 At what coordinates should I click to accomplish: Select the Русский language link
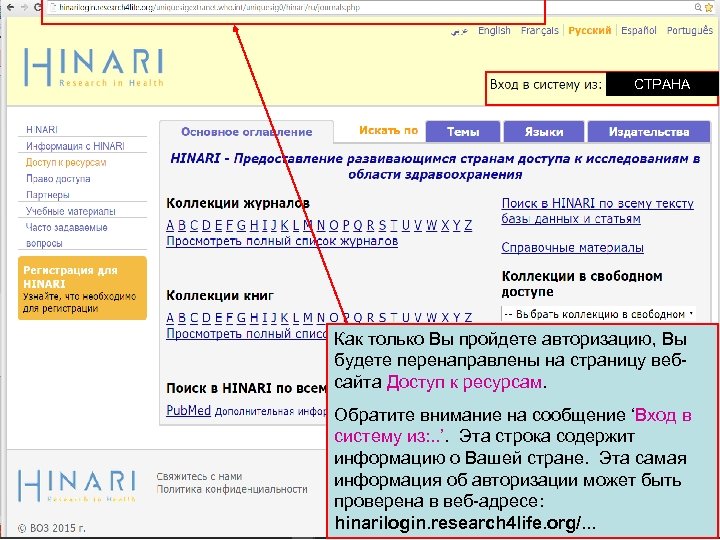click(590, 30)
